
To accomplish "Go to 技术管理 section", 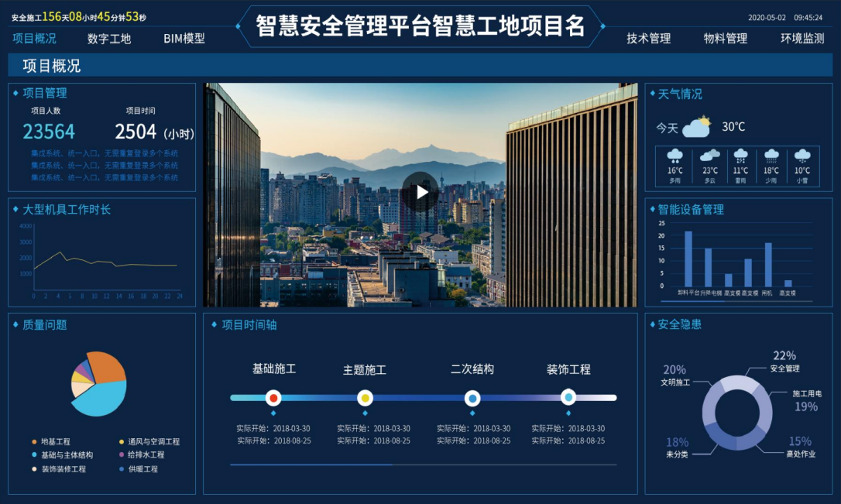I will (x=648, y=39).
